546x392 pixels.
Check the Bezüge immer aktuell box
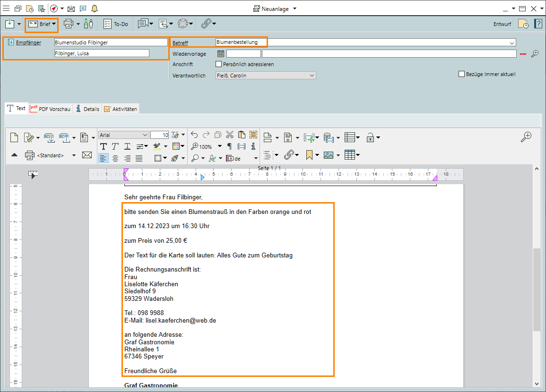pyautogui.click(x=462, y=74)
